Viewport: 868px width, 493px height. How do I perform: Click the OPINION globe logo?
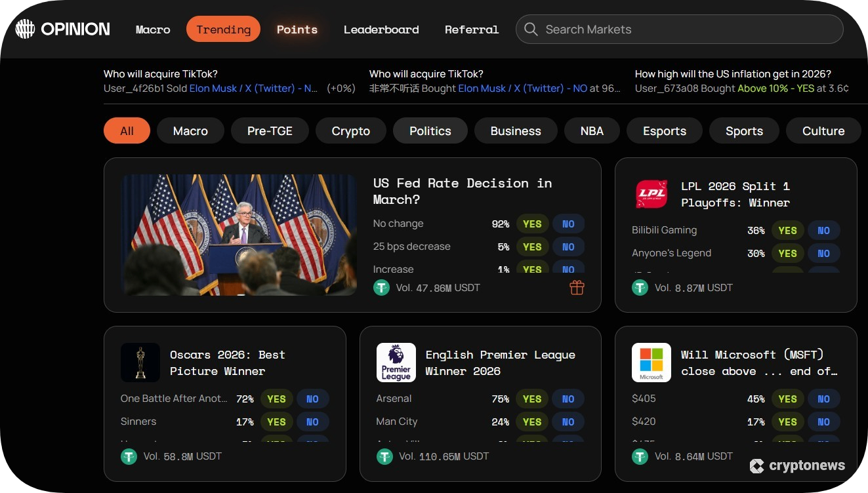[x=25, y=29]
